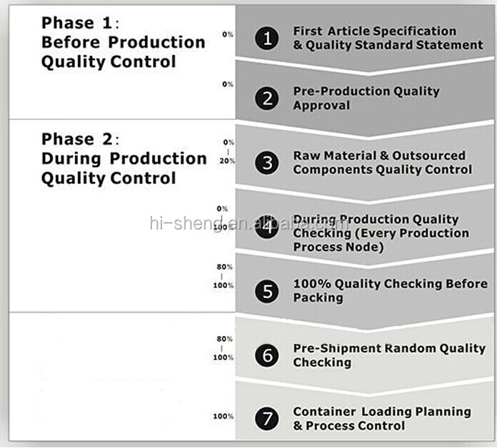
Task: Select the Phase 1 Before Production heading
Action: click(x=124, y=42)
